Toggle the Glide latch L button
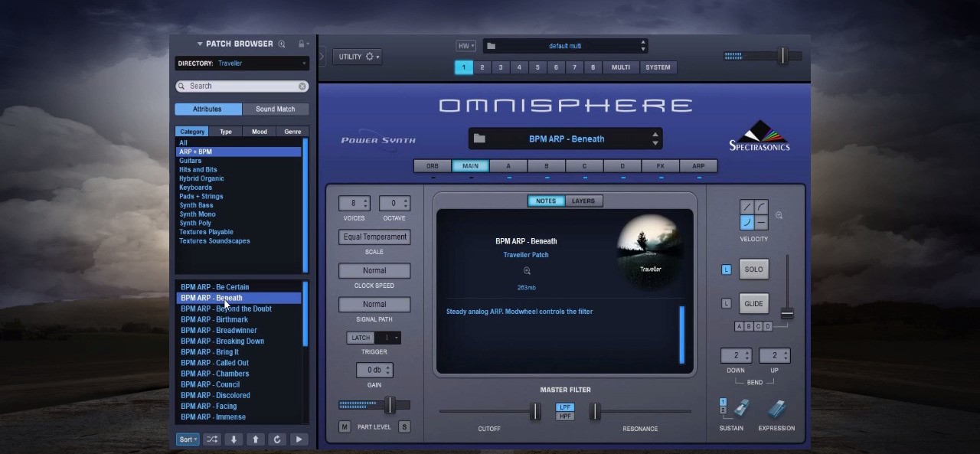 tap(727, 304)
